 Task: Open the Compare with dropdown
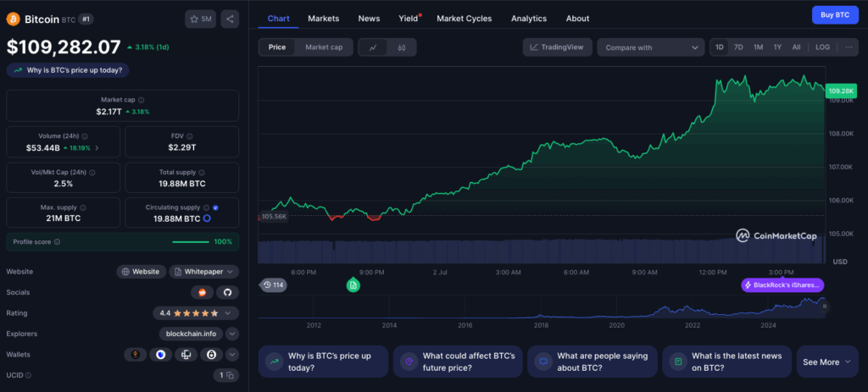point(650,47)
